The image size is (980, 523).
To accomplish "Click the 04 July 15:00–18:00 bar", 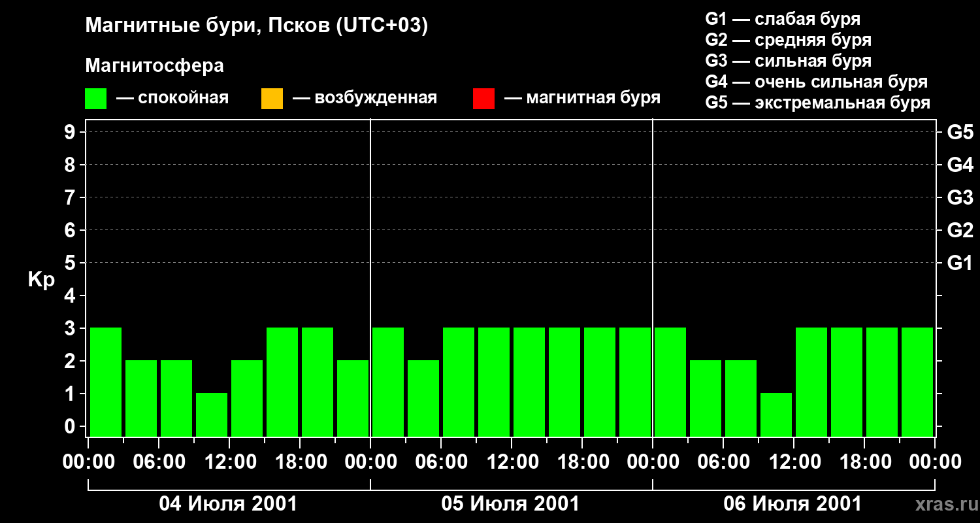I will [282, 382].
